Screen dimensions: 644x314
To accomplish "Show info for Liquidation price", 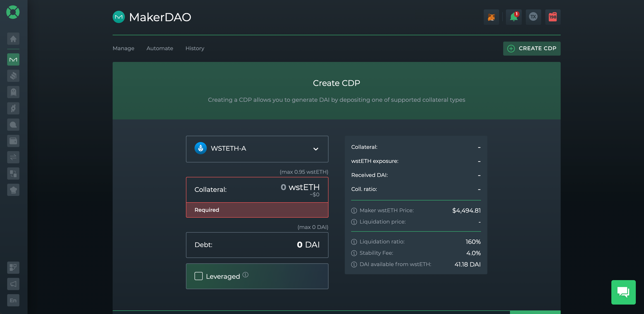I will [x=354, y=222].
